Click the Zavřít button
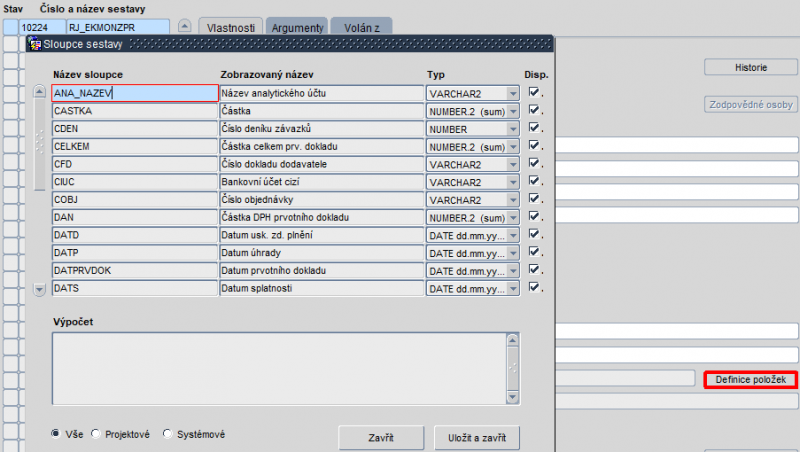The width and height of the screenshot is (800, 452). (x=381, y=438)
